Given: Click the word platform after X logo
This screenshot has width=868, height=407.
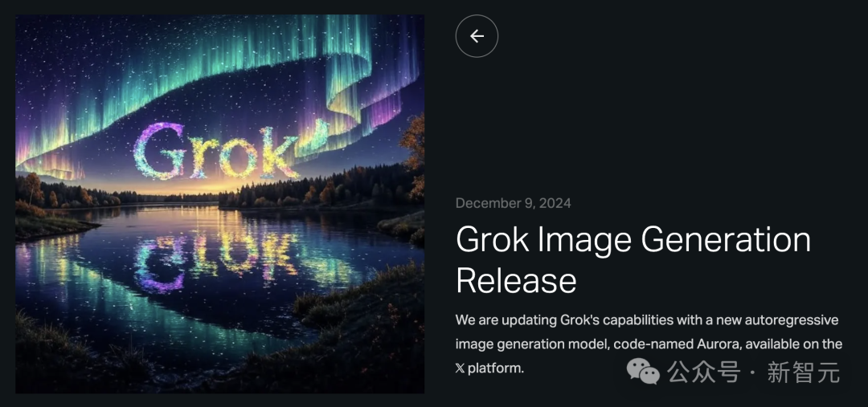Looking at the screenshot, I should 495,368.
